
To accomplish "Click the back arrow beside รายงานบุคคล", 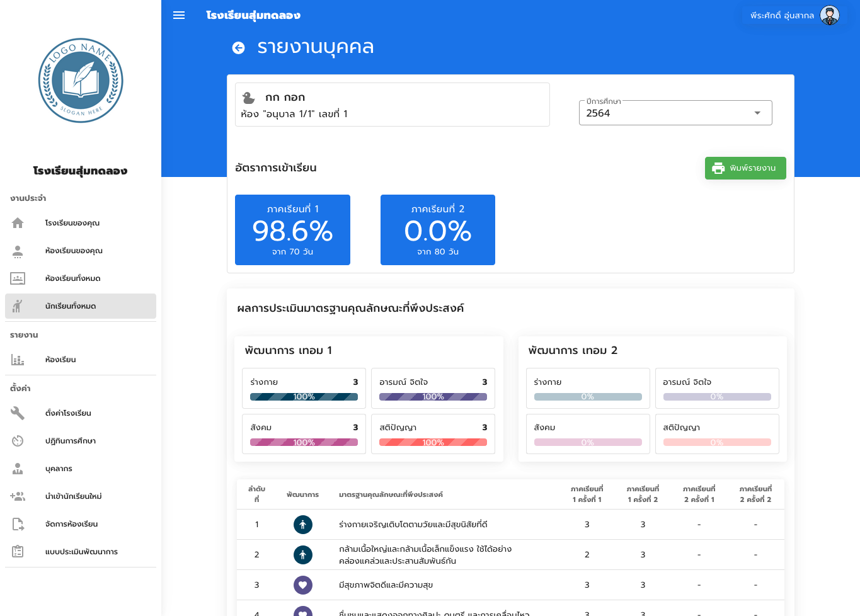I will point(238,48).
